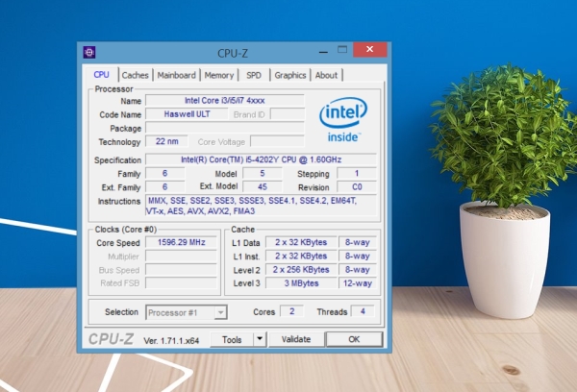Image resolution: width=577 pixels, height=392 pixels.
Task: Close the CPU-Z window
Action: click(x=370, y=49)
